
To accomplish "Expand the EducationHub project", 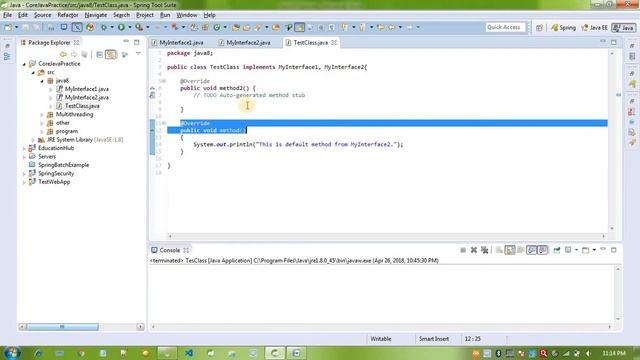I will point(24,149).
